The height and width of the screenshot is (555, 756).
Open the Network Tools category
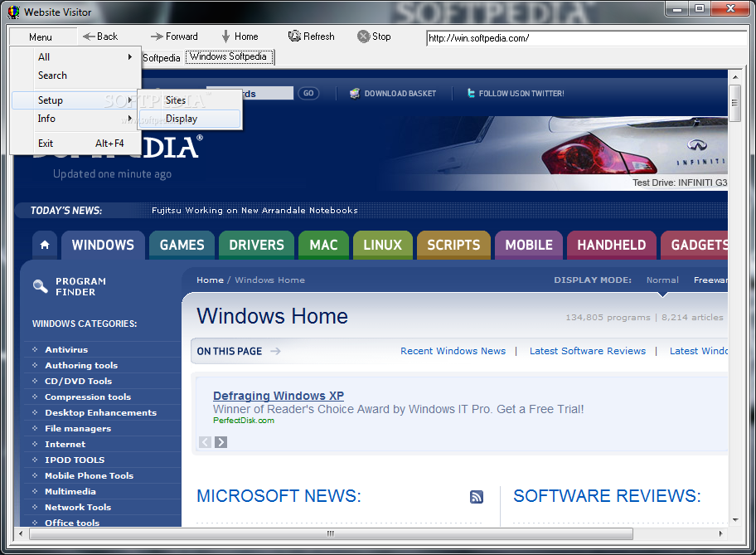pyautogui.click(x=78, y=507)
